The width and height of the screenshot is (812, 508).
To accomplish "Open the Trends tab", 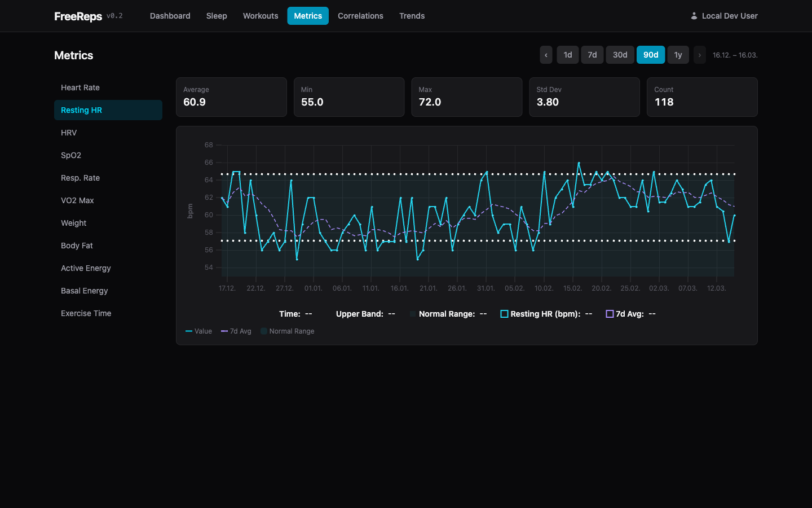I will tap(412, 16).
